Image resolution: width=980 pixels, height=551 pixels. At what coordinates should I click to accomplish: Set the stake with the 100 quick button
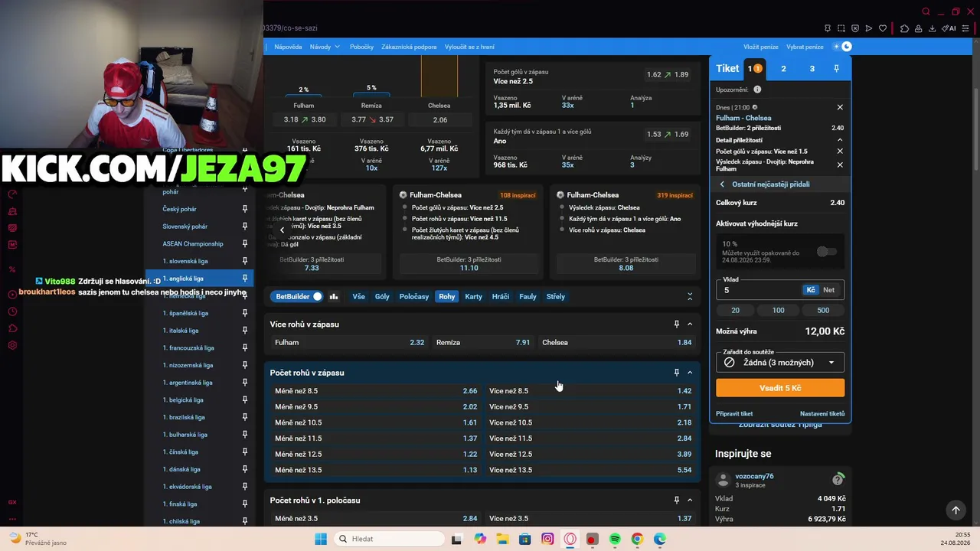(x=779, y=311)
